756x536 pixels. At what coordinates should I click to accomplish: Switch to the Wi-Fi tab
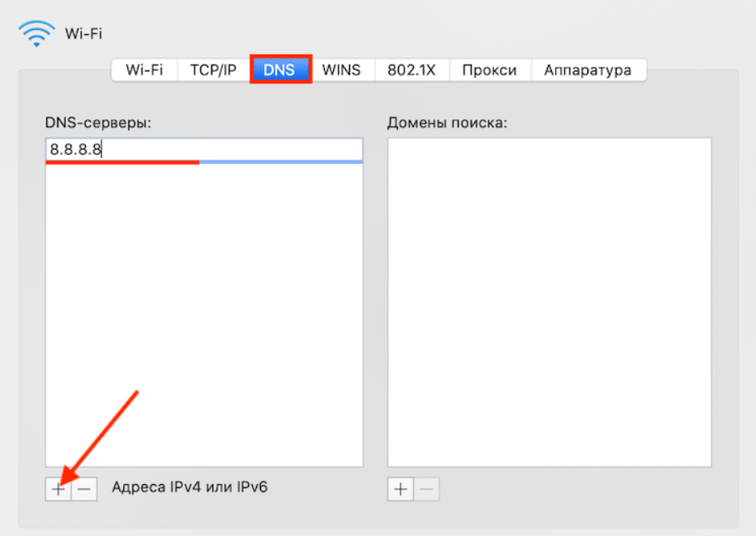point(144,70)
